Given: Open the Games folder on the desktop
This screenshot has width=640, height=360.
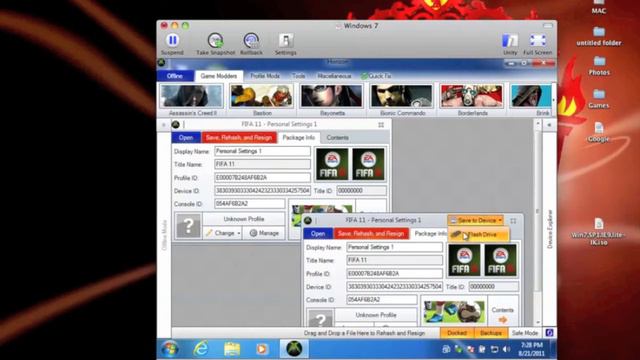Looking at the screenshot, I should (x=599, y=99).
